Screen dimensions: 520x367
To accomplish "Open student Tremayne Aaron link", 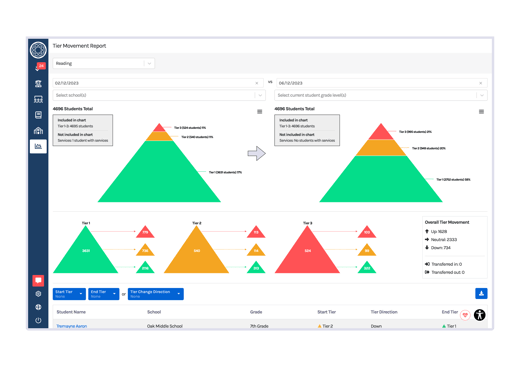I will point(72,326).
